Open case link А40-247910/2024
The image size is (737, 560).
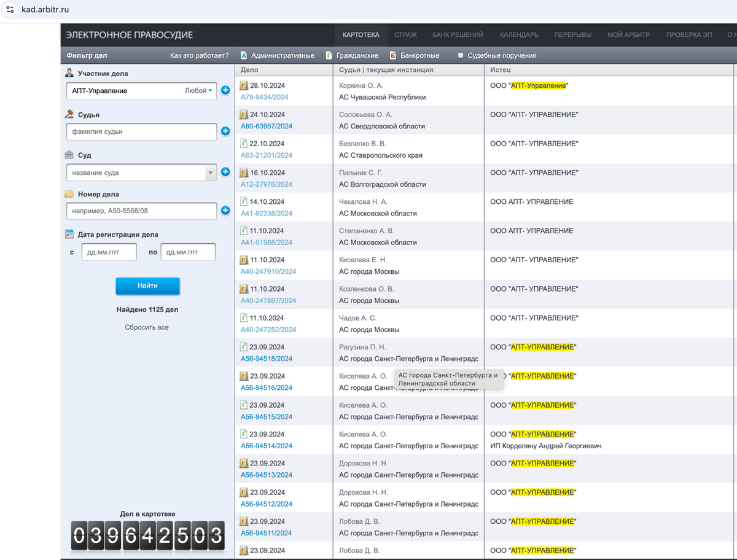[268, 271]
